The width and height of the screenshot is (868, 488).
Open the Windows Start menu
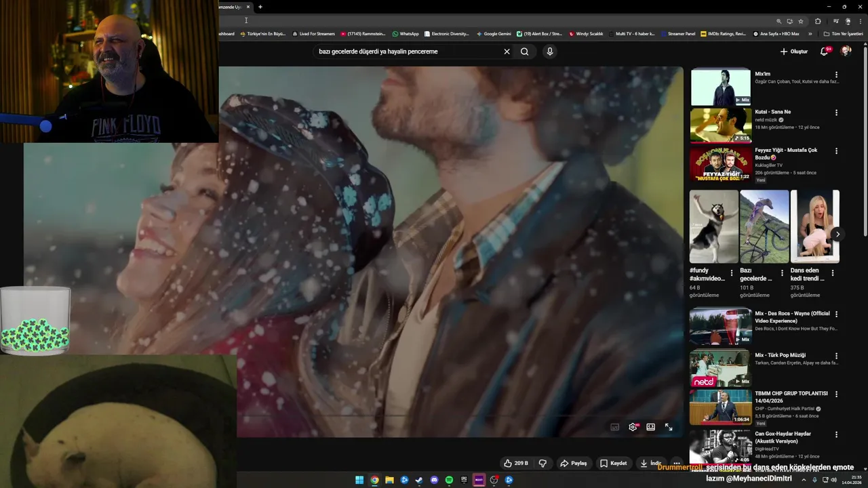359,481
